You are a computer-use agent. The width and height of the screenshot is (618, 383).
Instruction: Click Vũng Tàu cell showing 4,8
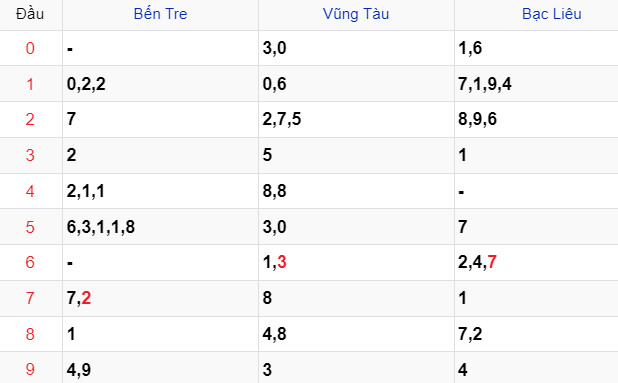(x=356, y=334)
